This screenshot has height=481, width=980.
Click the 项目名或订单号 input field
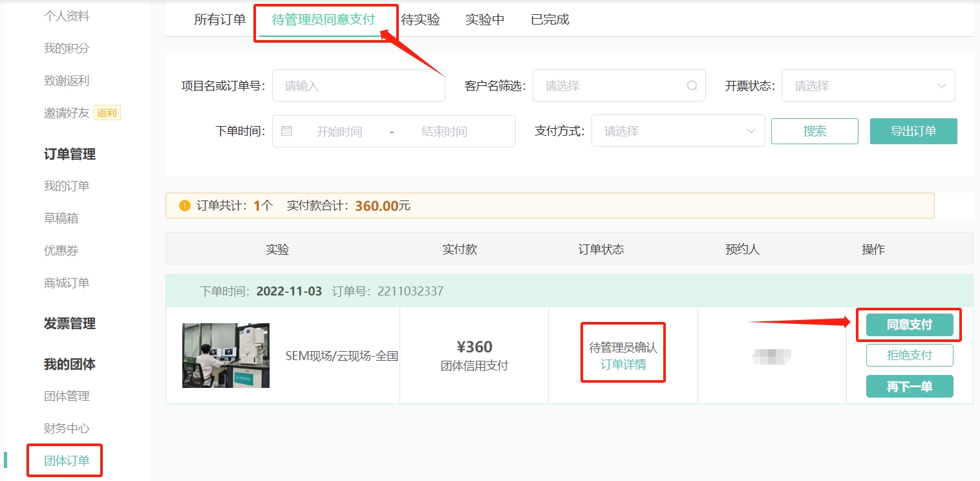358,85
